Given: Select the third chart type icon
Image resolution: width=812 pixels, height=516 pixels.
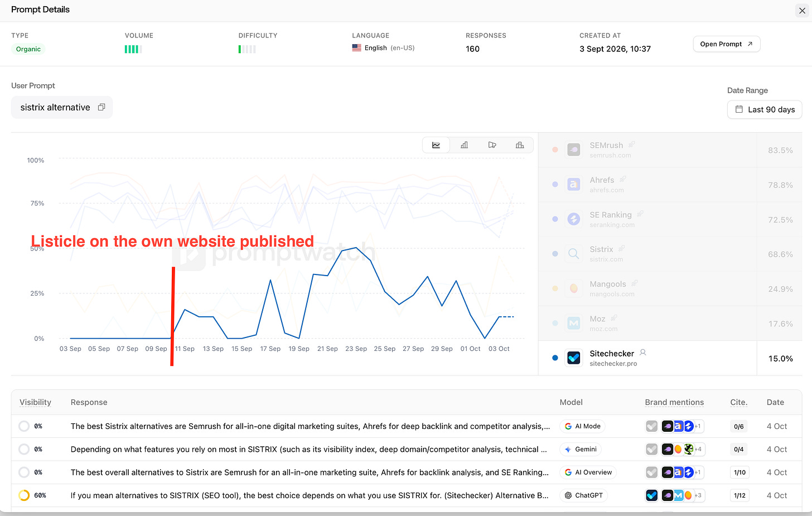Looking at the screenshot, I should (492, 145).
